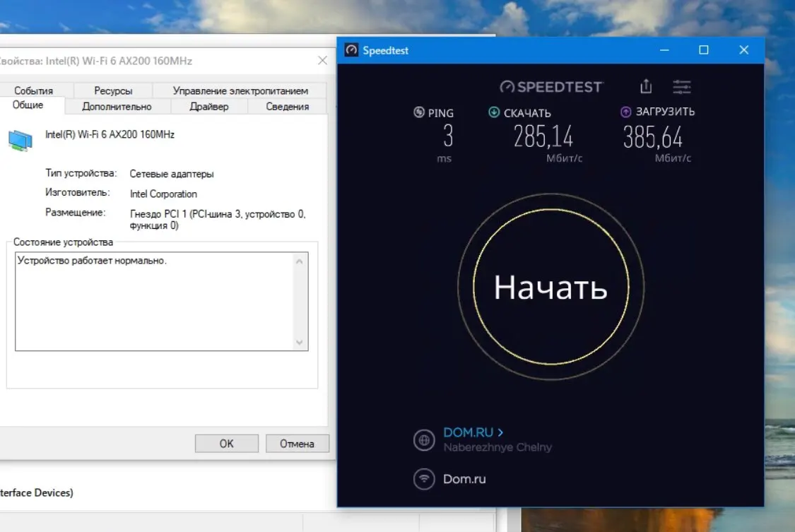Close the Speedtest window
Image resolution: width=795 pixels, height=532 pixels.
click(x=744, y=49)
